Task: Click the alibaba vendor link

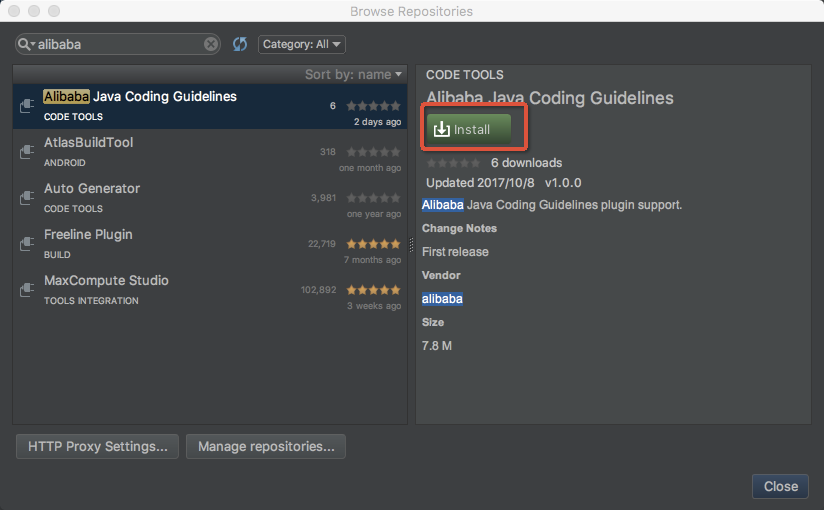Action: click(442, 299)
